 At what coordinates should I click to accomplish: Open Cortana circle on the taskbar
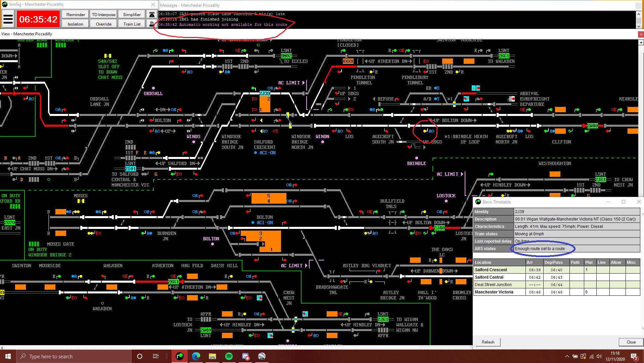click(x=140, y=356)
